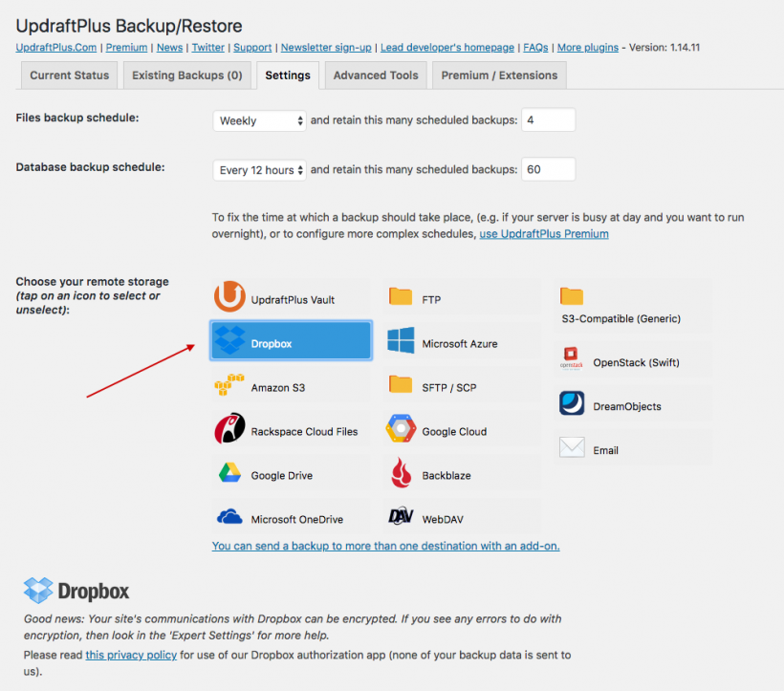Click the Google Drive label text

[x=281, y=476]
